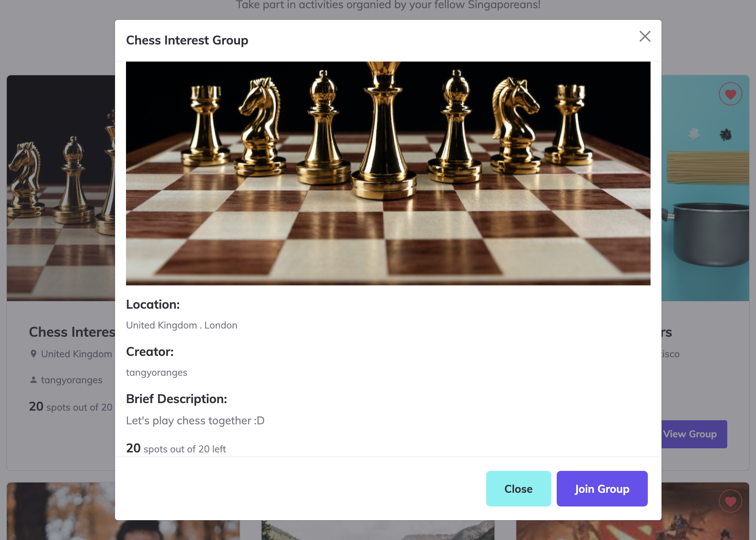Click the Let's play chess together description

point(195,421)
